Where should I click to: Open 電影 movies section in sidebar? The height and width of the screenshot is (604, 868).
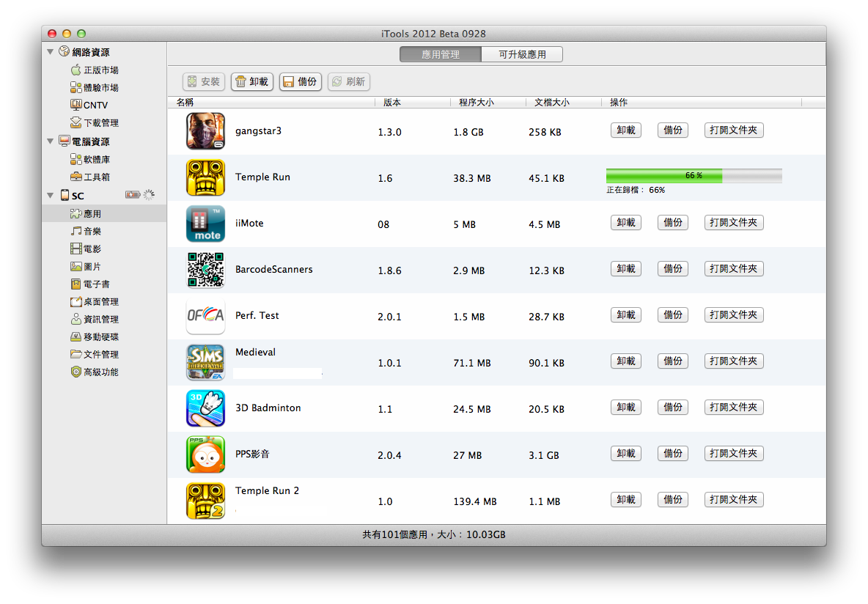coord(92,248)
